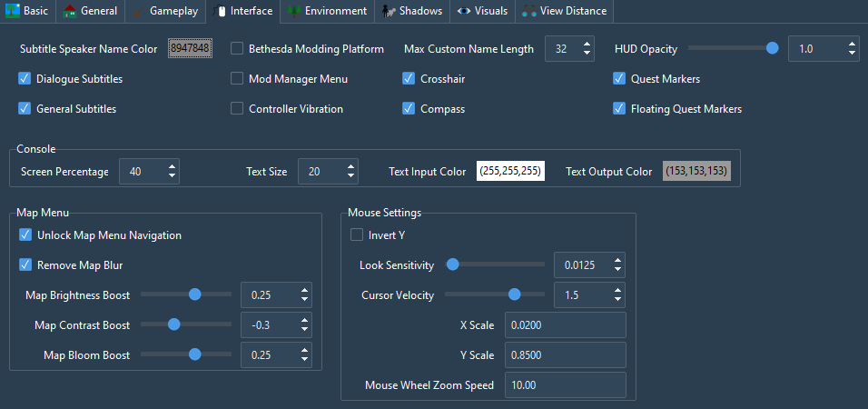Enable Invert Y mouse option

(357, 235)
